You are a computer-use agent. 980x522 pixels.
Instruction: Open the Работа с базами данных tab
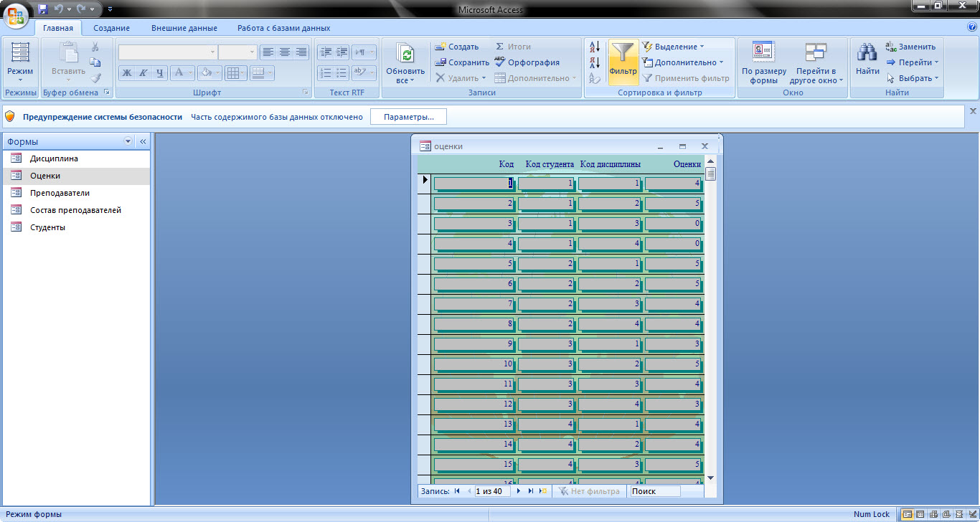(284, 28)
